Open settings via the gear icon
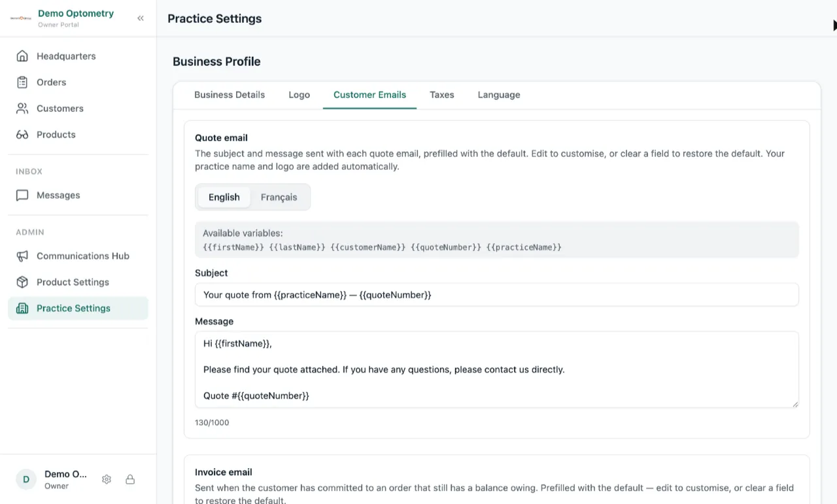The height and width of the screenshot is (504, 837). 107,479
